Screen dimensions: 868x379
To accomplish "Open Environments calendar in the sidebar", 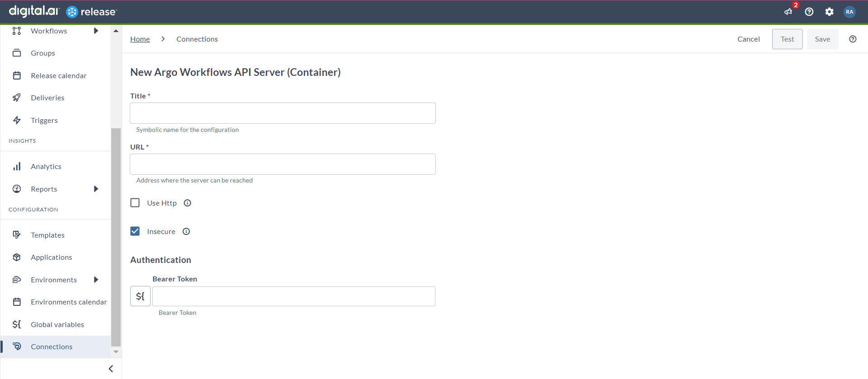I will [x=69, y=302].
